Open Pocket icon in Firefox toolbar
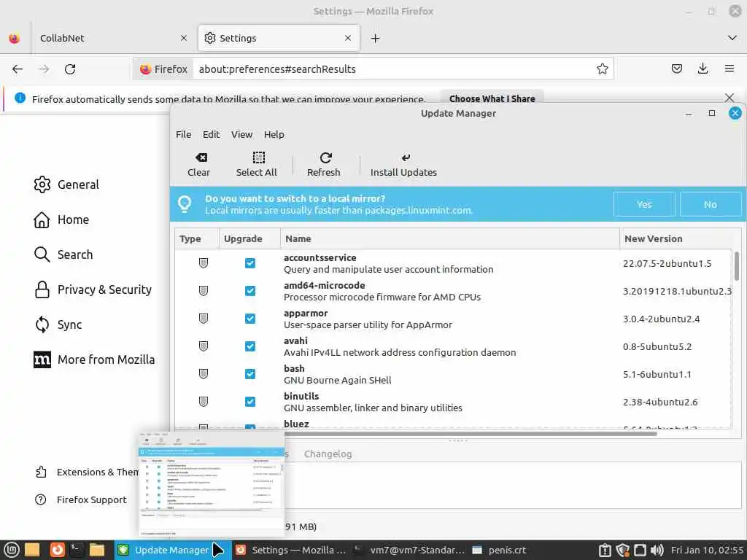This screenshot has width=747, height=560. click(676, 69)
